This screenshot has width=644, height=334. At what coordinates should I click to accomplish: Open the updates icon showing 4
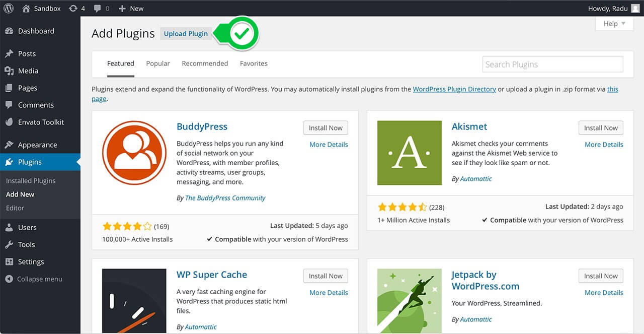tap(73, 8)
